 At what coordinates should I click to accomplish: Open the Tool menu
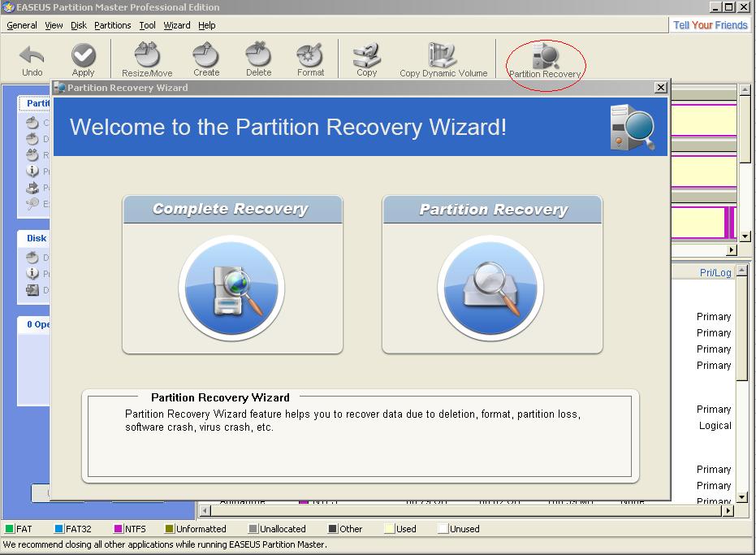147,25
